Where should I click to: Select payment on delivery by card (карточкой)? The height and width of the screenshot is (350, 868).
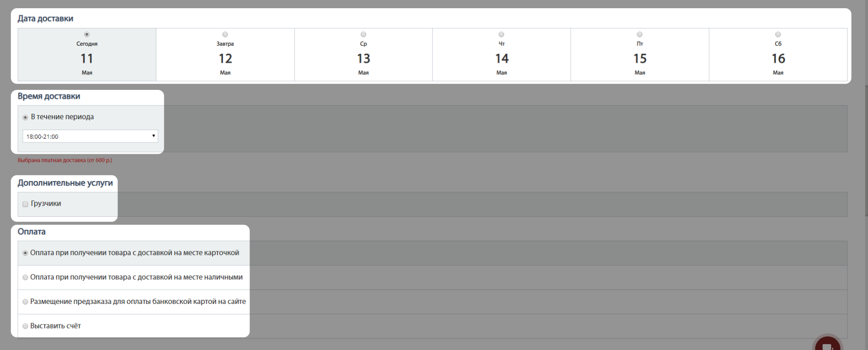point(26,253)
